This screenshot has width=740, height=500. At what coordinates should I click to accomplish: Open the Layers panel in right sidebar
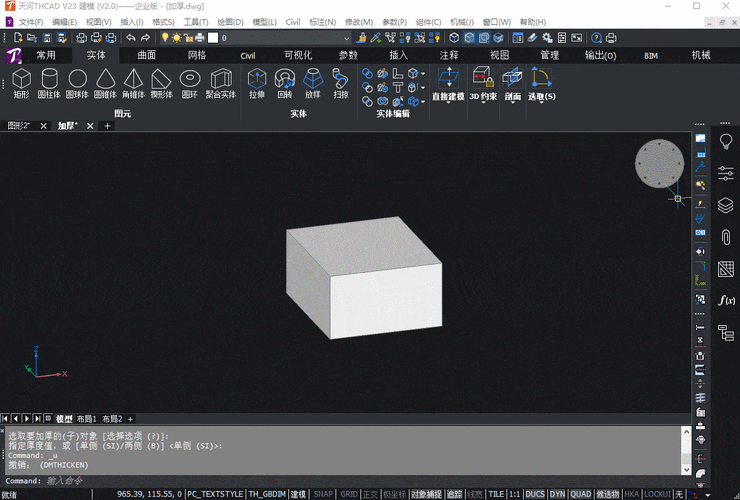[726, 205]
